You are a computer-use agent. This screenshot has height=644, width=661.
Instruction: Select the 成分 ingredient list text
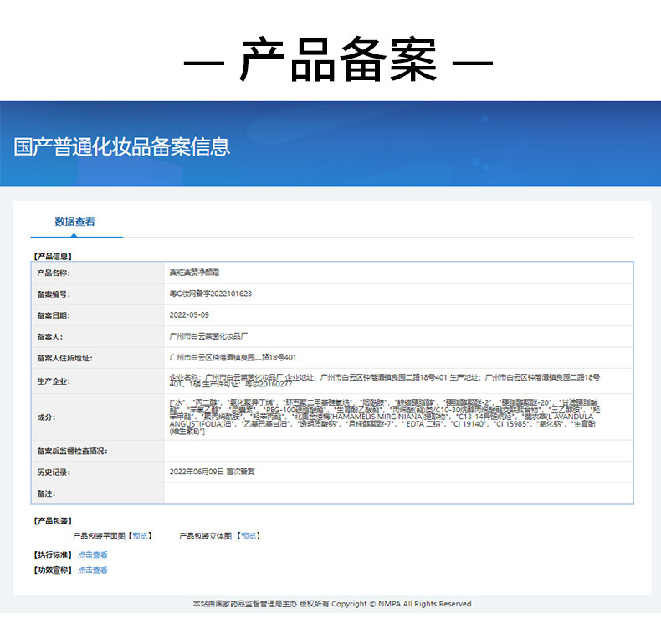click(x=384, y=417)
